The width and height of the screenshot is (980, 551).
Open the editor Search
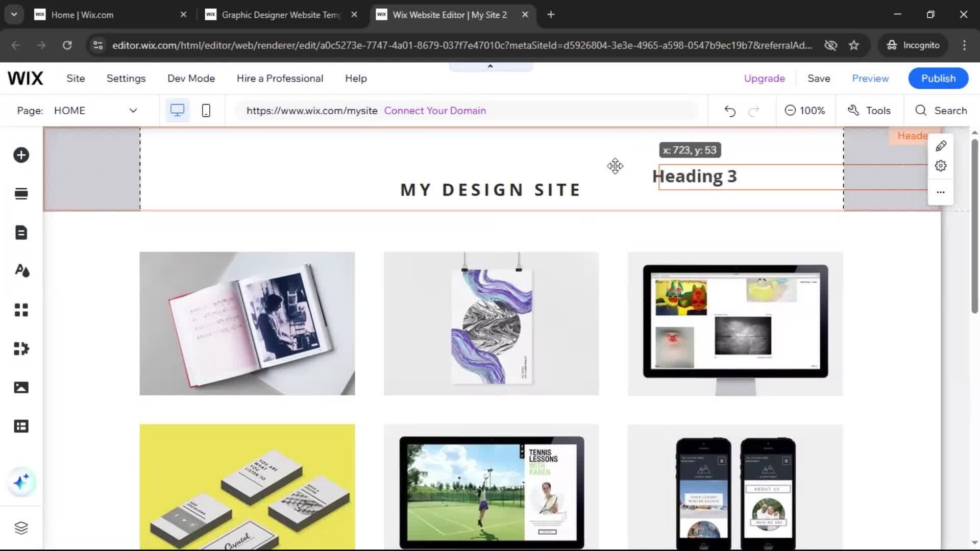[x=941, y=111]
